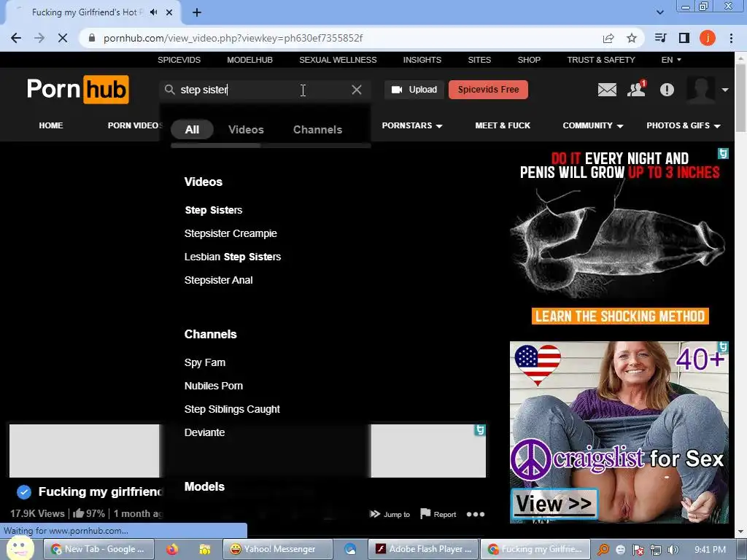Switch to Adobe Flash Player taskbar window

coord(424,550)
